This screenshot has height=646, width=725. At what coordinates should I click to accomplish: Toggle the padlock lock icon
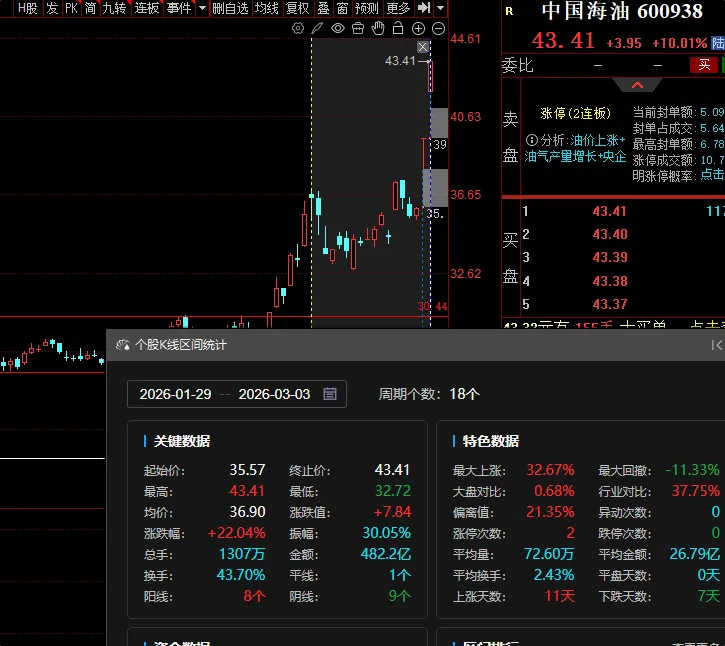click(398, 28)
